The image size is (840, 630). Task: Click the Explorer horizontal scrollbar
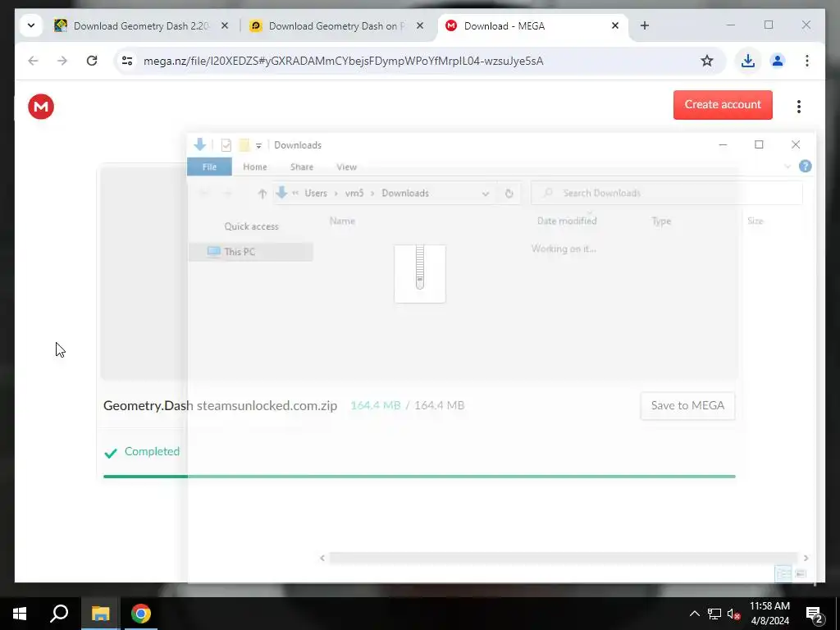click(564, 558)
